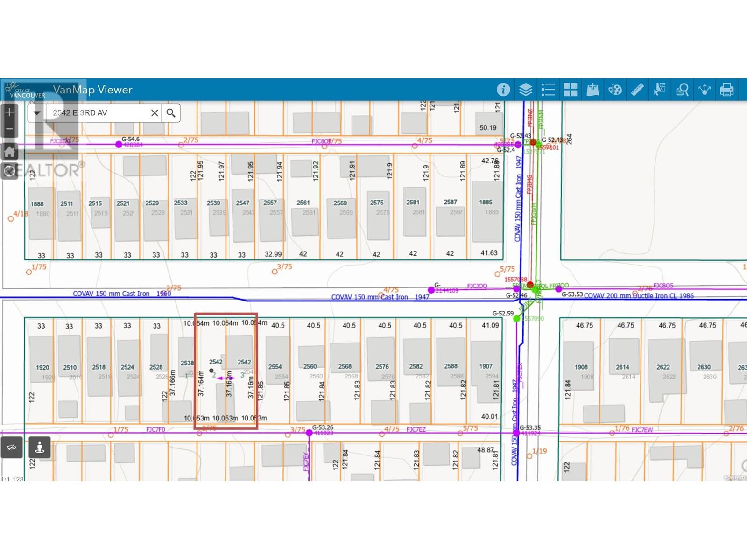Click the Add data icon
Image resolution: width=747 pixels, height=560 pixels.
(x=593, y=90)
